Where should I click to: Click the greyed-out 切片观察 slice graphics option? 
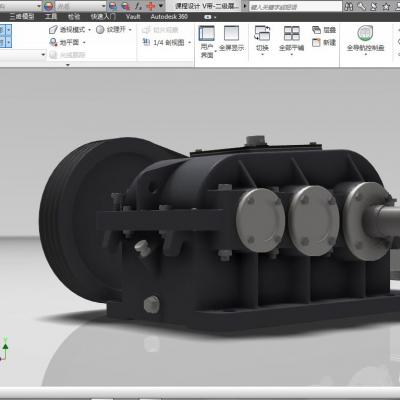160,30
